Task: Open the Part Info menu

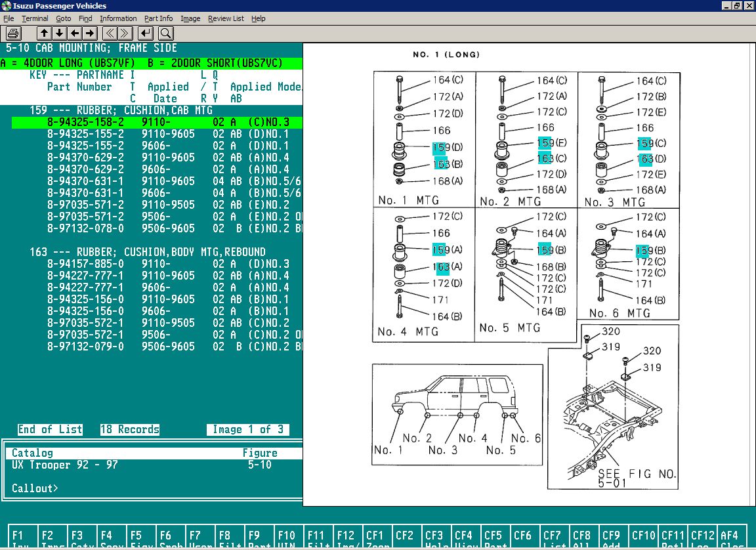Action: tap(158, 18)
